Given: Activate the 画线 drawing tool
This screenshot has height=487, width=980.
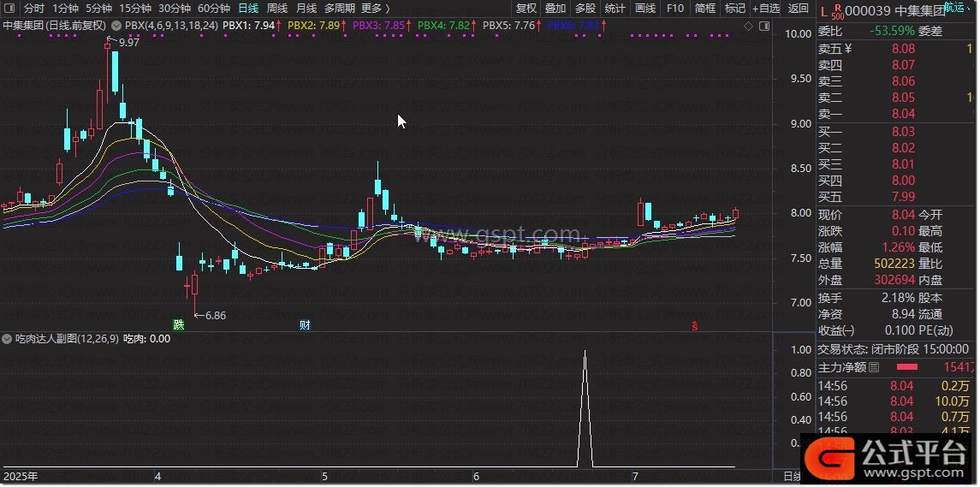Looking at the screenshot, I should click(645, 8).
